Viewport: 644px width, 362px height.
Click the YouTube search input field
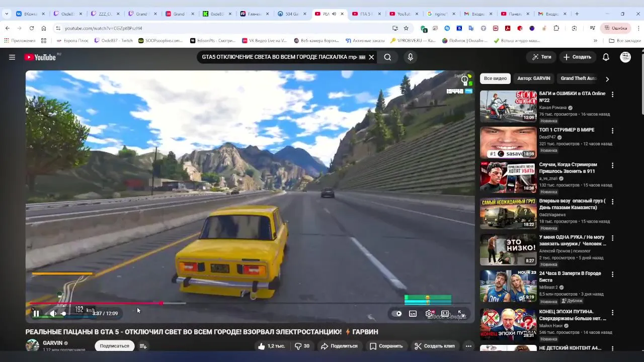pos(279,57)
